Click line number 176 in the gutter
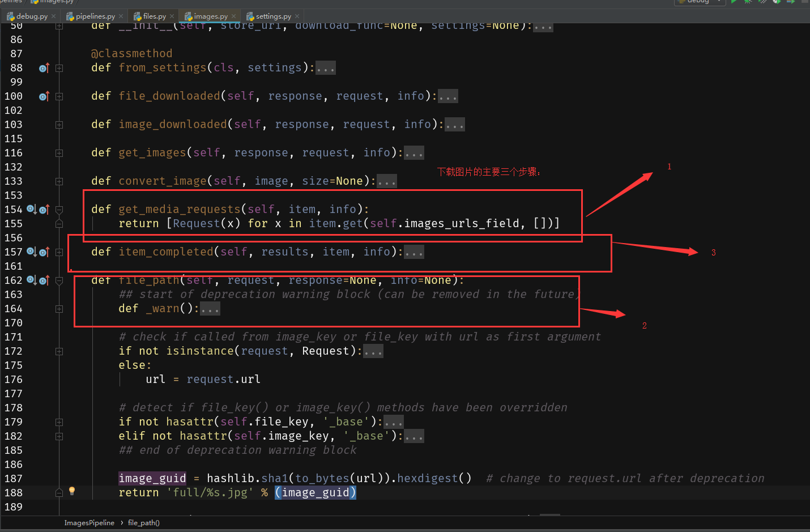 [14, 380]
